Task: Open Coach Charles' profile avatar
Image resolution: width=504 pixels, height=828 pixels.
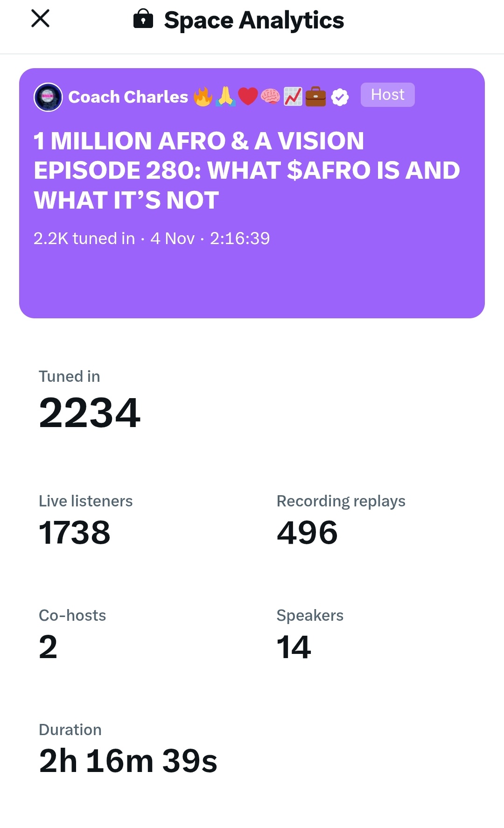Action: click(x=48, y=97)
